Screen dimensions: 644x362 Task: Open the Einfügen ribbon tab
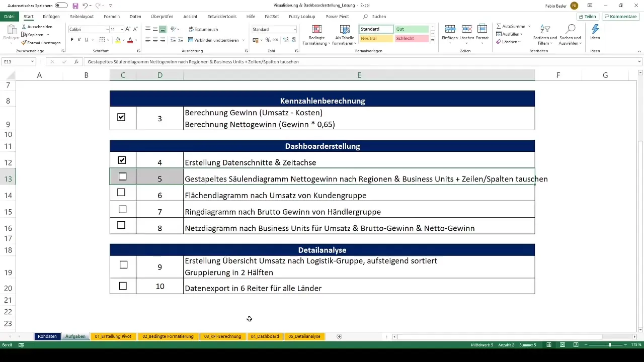[x=51, y=17]
